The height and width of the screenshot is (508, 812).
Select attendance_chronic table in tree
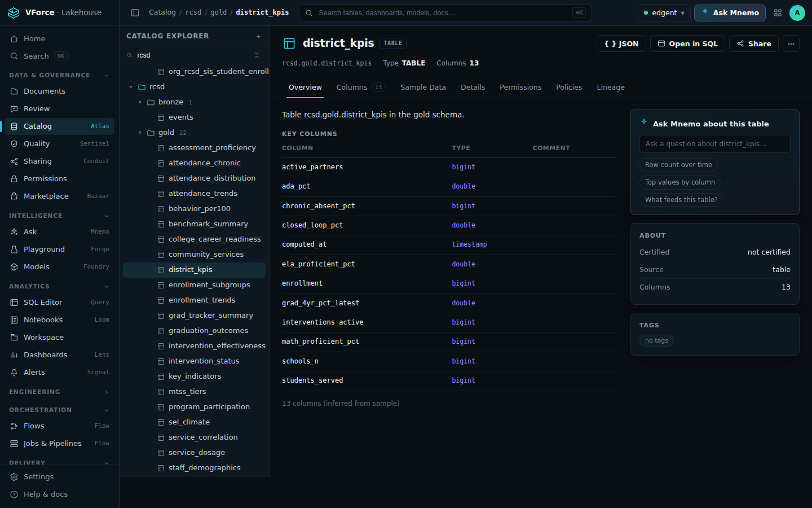pos(194,163)
